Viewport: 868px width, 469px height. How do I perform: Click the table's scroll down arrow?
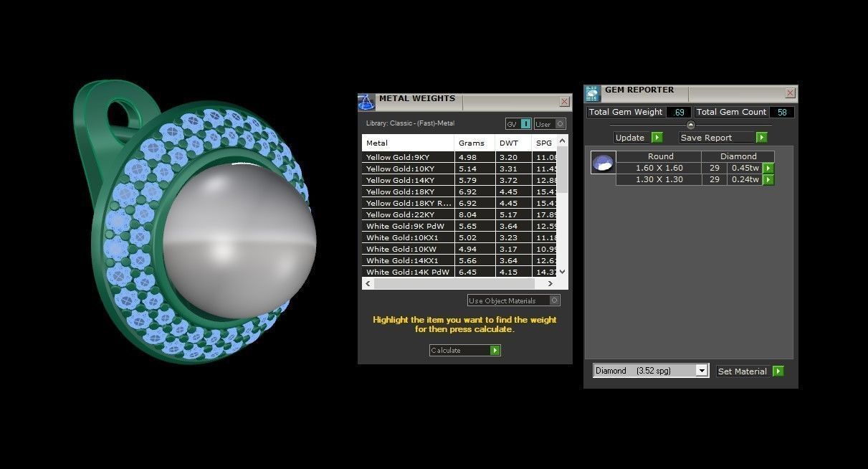(x=562, y=272)
